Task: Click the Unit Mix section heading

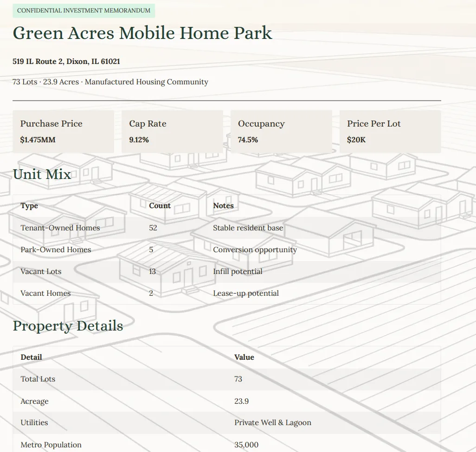Action: (42, 174)
